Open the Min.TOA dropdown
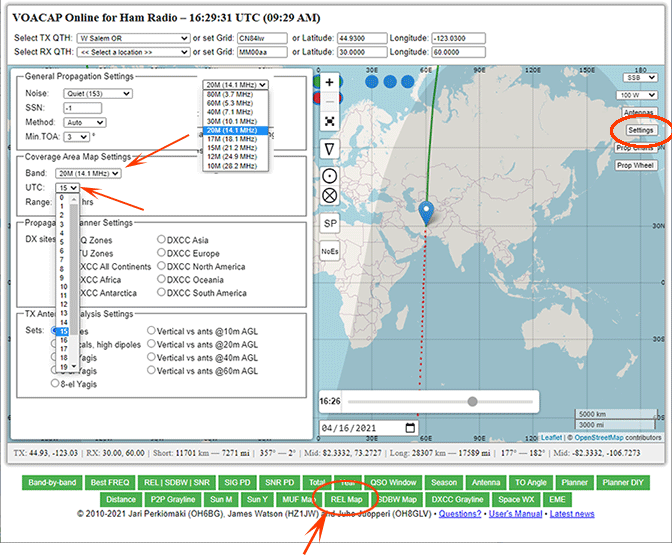 pyautogui.click(x=76, y=137)
